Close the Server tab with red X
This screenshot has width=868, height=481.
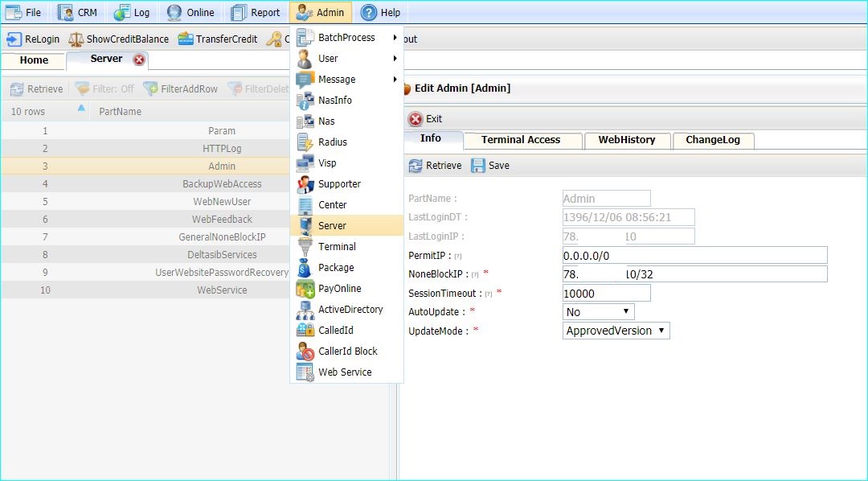pos(139,60)
